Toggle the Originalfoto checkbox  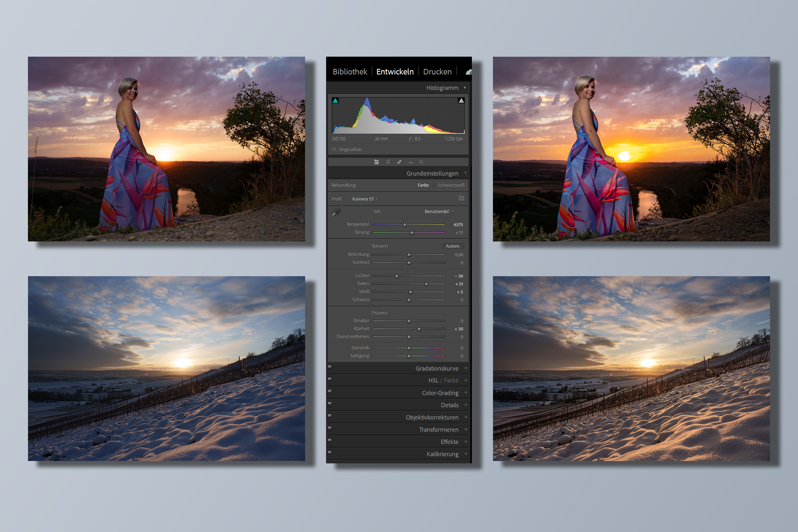click(334, 149)
